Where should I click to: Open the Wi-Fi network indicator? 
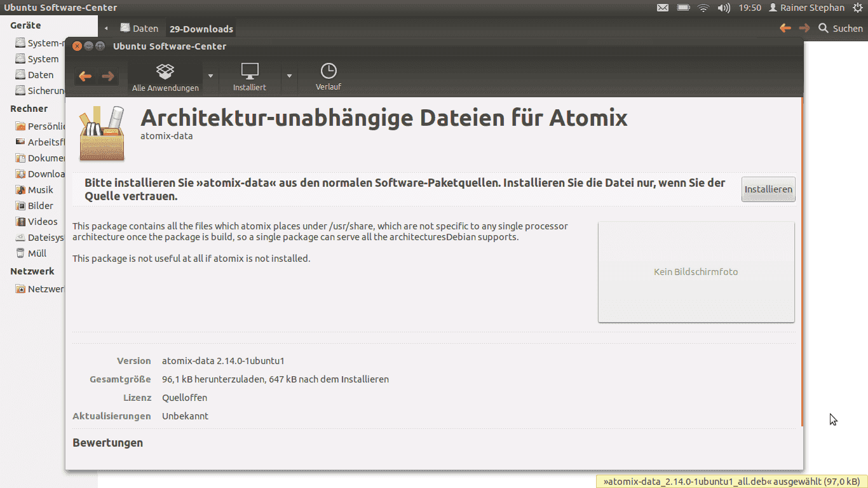tap(703, 8)
